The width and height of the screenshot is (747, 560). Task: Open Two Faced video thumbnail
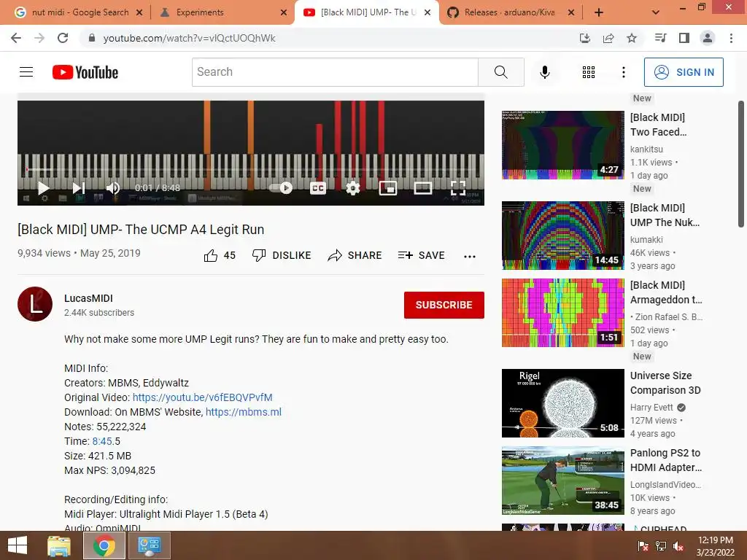click(562, 145)
